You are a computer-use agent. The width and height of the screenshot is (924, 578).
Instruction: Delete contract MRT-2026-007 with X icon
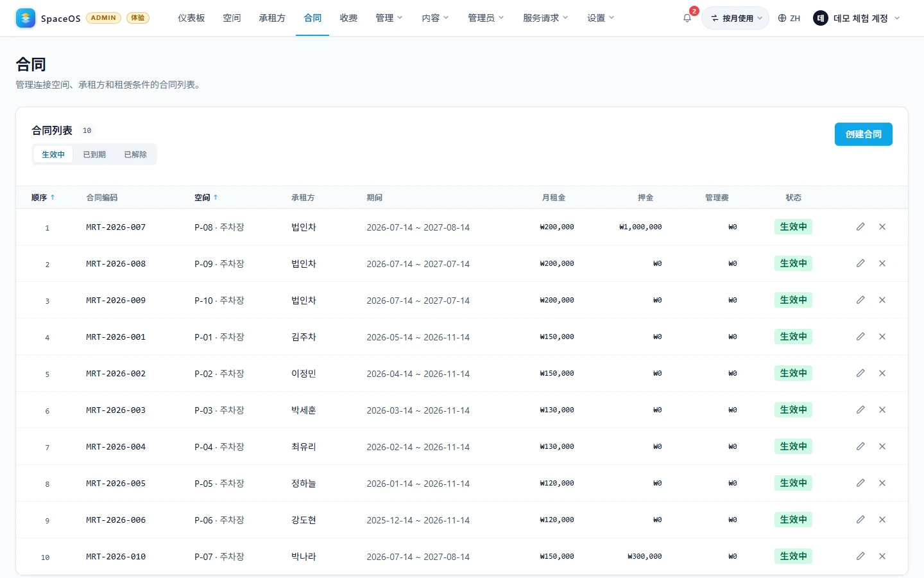coord(882,227)
